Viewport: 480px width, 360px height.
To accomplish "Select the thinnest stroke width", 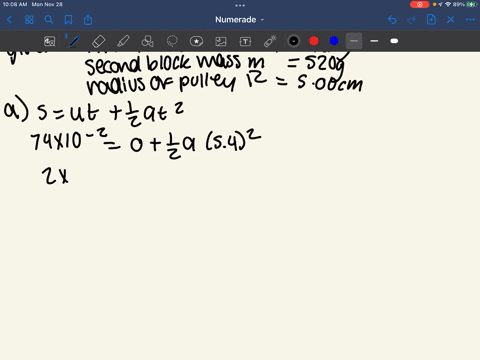I will click(x=354, y=41).
